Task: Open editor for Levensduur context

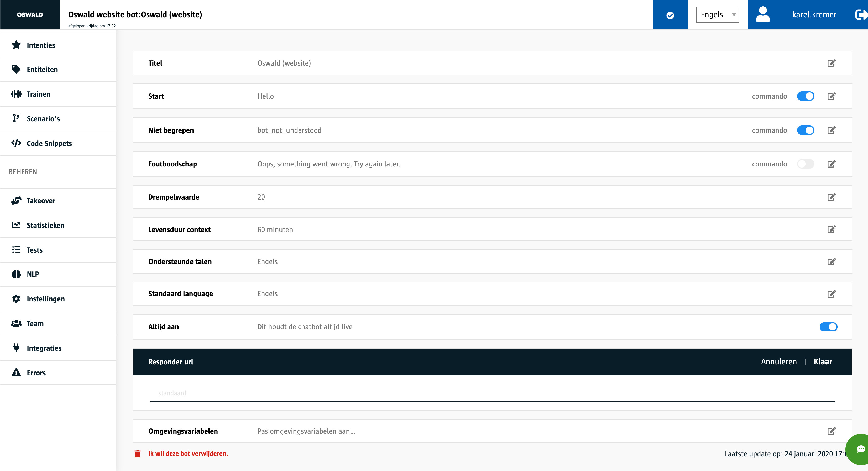Action: [x=831, y=229]
